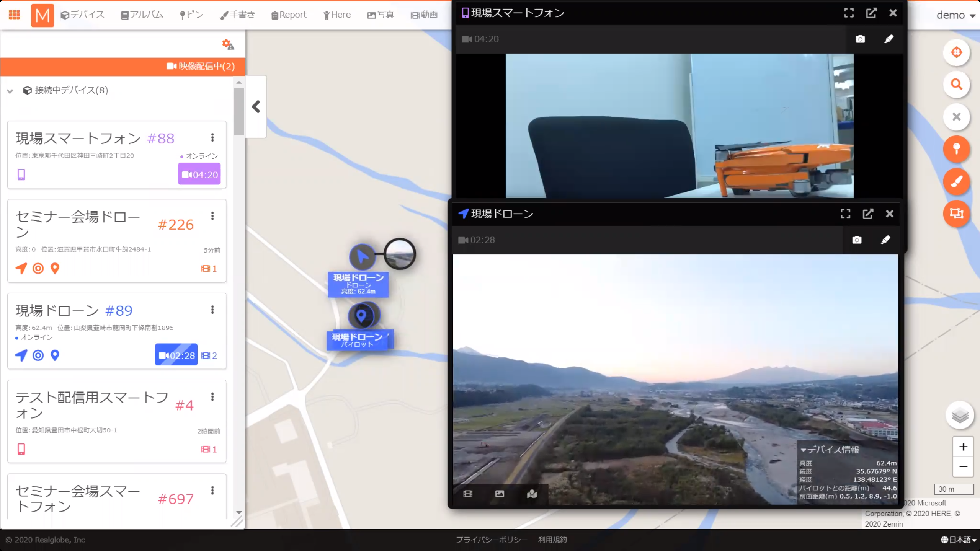Fullscreen the 現場ドローン video panel
The image size is (980, 551).
(845, 214)
